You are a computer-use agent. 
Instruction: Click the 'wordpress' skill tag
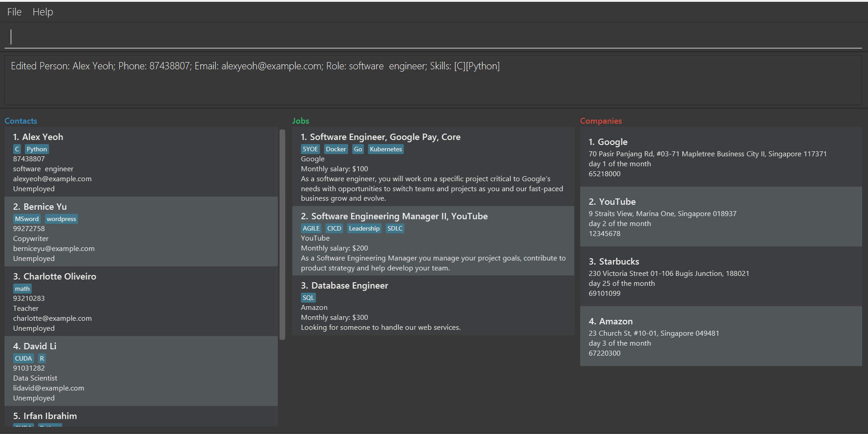click(x=61, y=219)
